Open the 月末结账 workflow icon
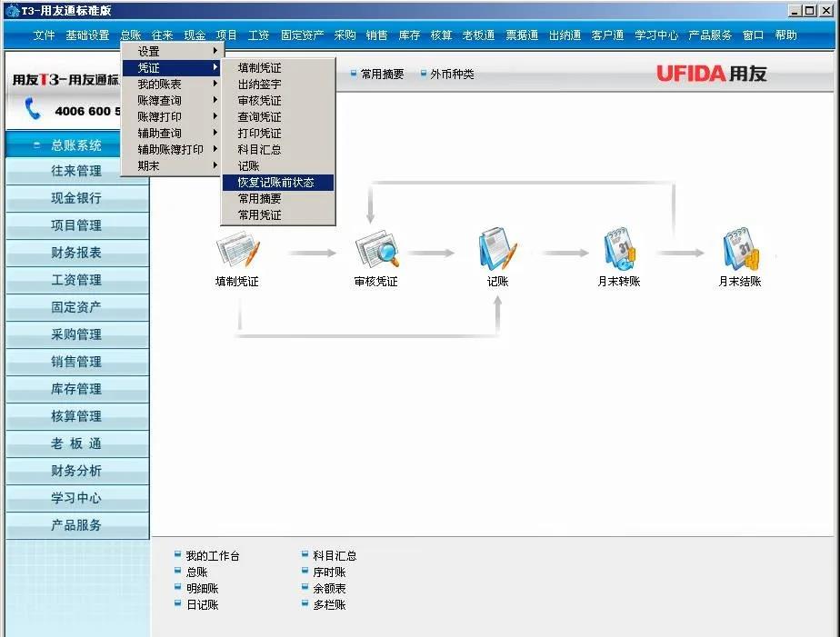 (x=740, y=249)
